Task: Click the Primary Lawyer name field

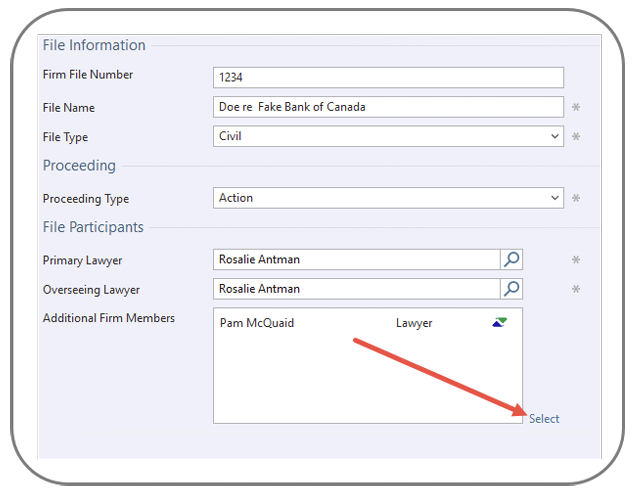Action: click(356, 260)
